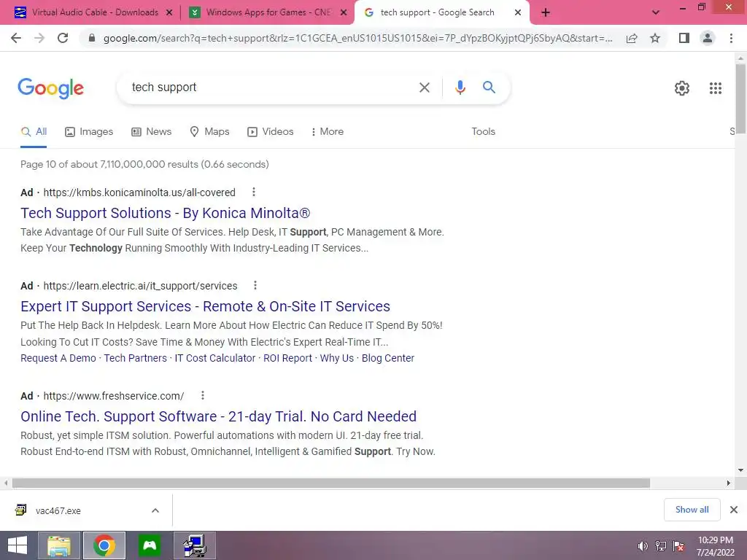Switch to Windows Apps for Games tab

tap(268, 12)
